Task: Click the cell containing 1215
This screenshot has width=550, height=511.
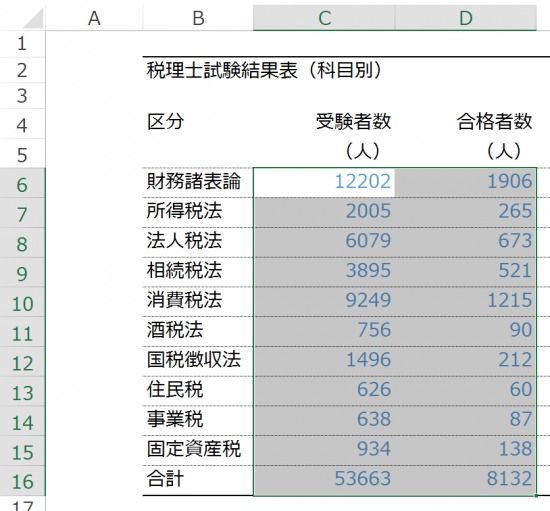Action: pyautogui.click(x=465, y=302)
